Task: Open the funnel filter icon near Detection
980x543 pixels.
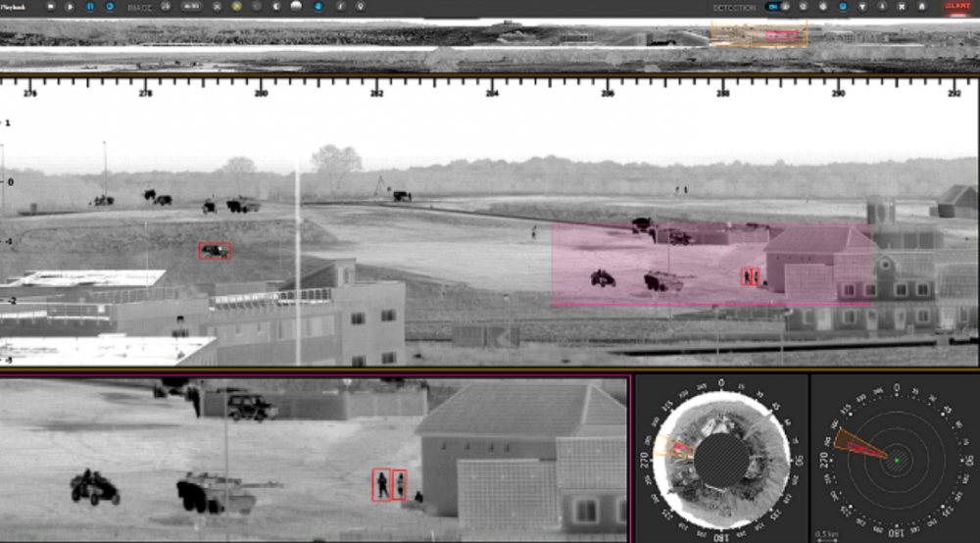Action: pos(860,6)
